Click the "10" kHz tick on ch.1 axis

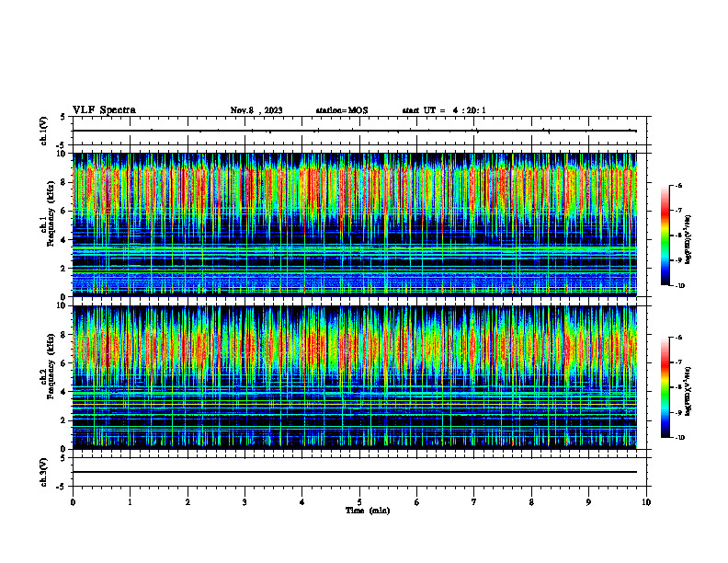63,154
